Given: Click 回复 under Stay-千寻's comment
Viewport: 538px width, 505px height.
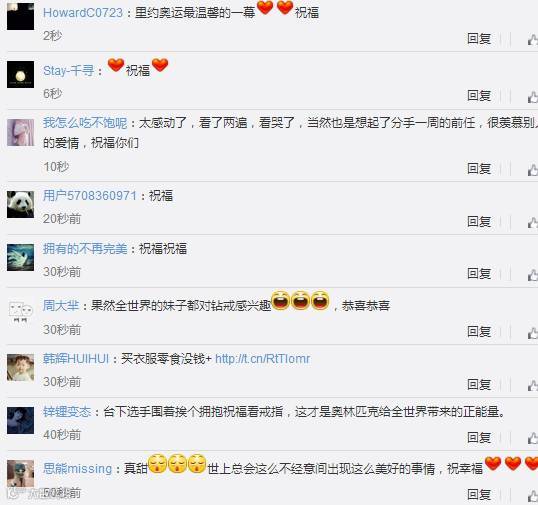Looking at the screenshot, I should click(479, 96).
